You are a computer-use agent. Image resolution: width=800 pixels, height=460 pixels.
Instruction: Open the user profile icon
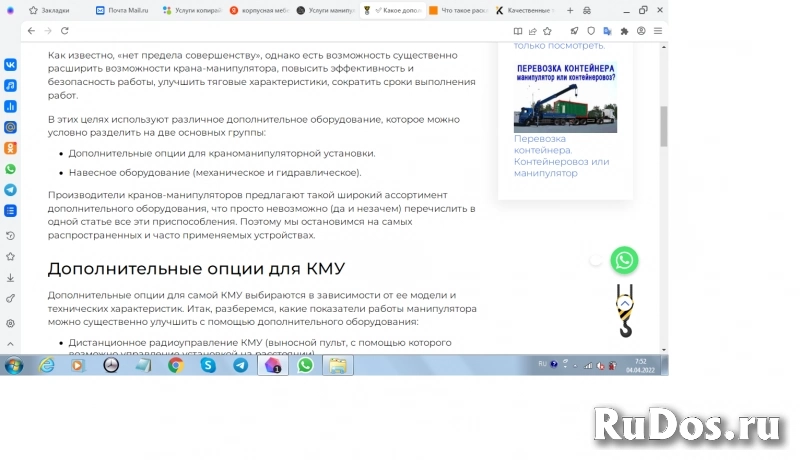click(641, 31)
